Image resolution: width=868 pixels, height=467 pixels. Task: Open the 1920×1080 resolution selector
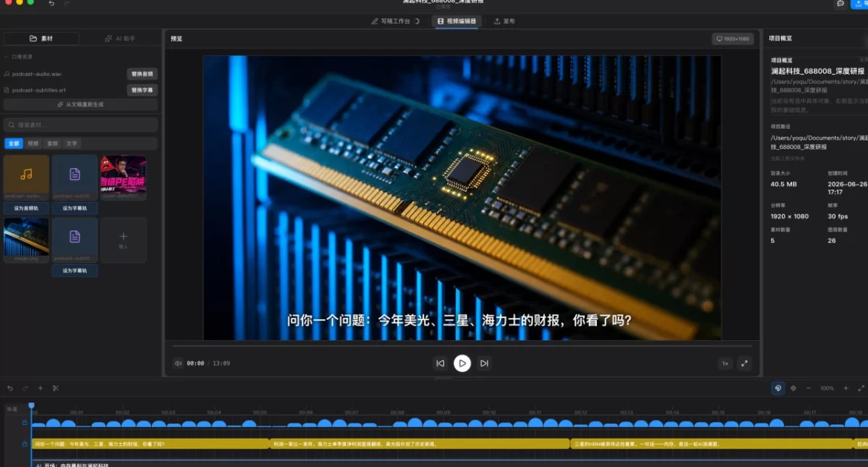(x=733, y=38)
